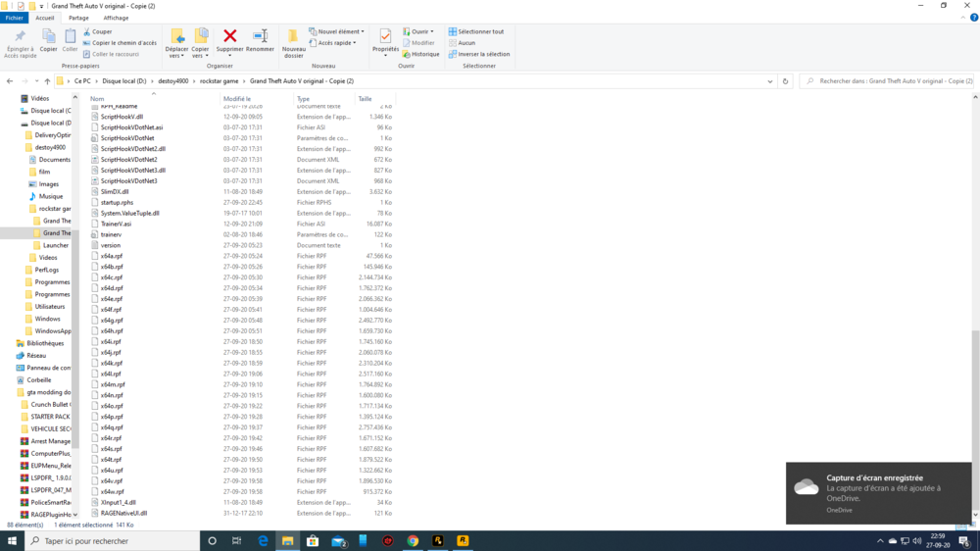
Task: Expand address bar history dropdown arrow
Action: tap(770, 81)
